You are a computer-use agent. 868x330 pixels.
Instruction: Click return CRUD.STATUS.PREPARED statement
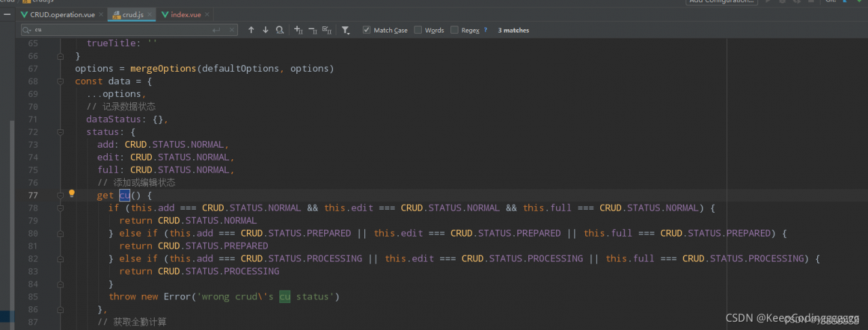pyautogui.click(x=194, y=246)
